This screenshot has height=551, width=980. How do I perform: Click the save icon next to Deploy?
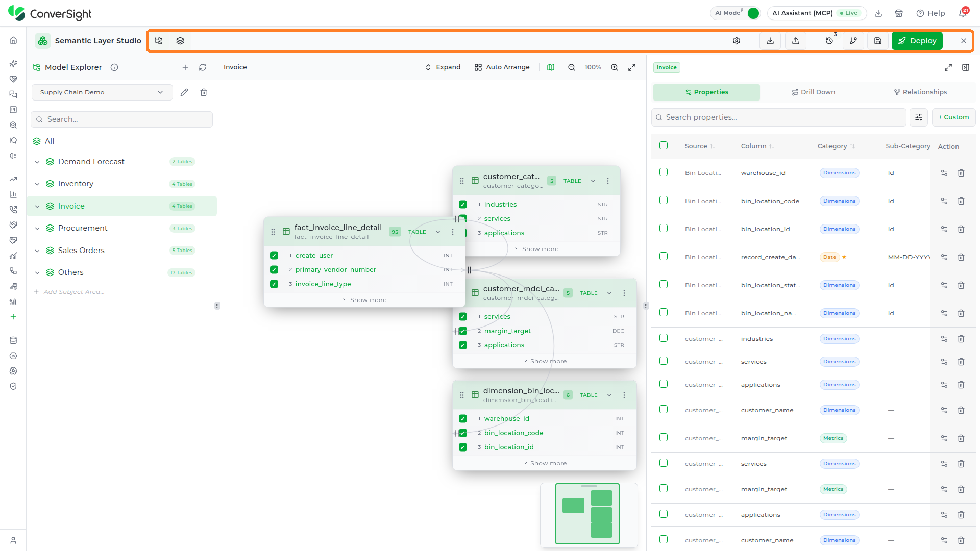tap(878, 41)
